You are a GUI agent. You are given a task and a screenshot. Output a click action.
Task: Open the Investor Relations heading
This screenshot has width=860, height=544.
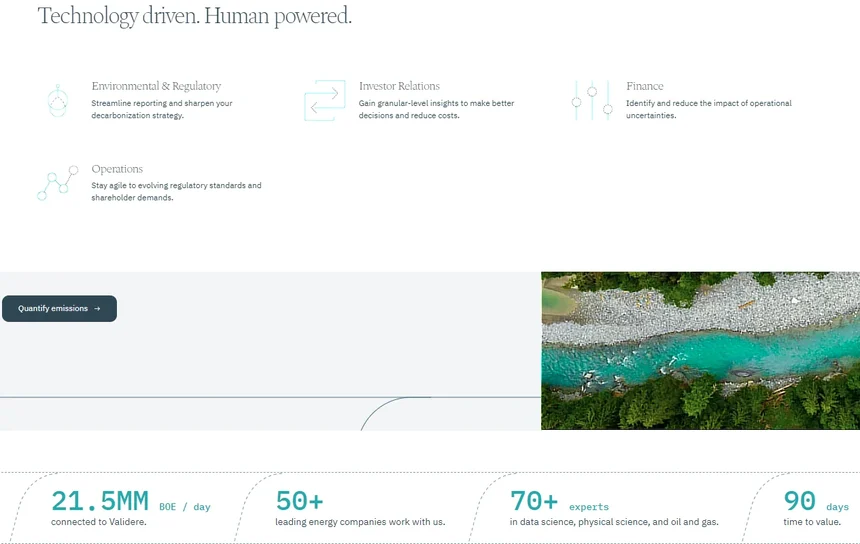399,86
